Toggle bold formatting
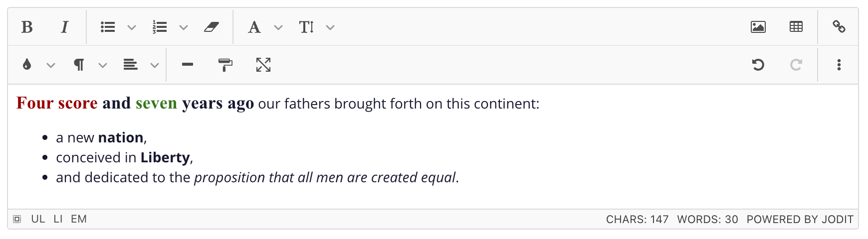 (27, 27)
